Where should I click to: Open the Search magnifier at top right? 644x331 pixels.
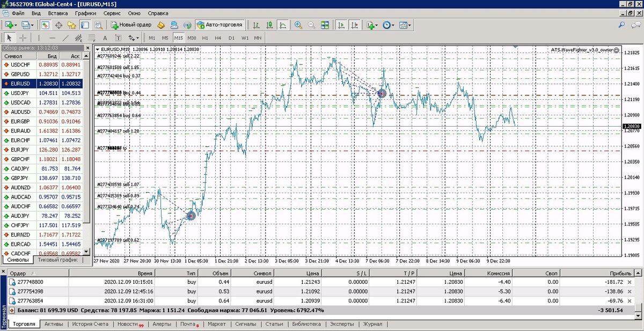pos(622,25)
